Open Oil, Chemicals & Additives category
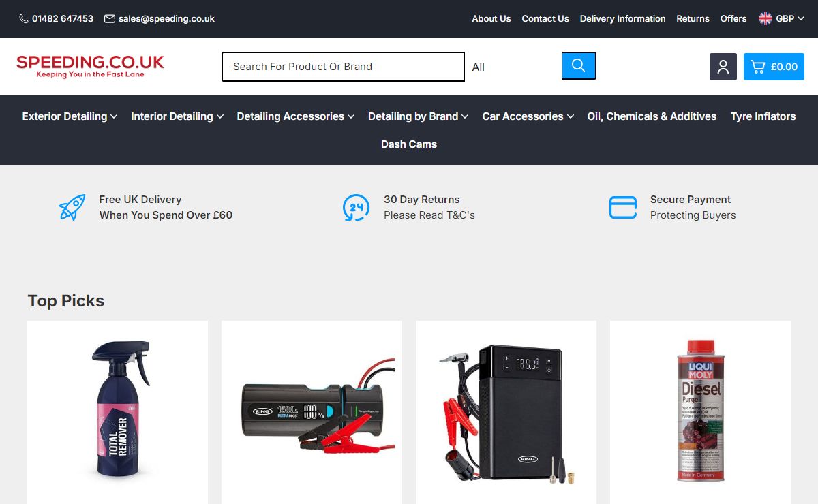 pyautogui.click(x=652, y=116)
